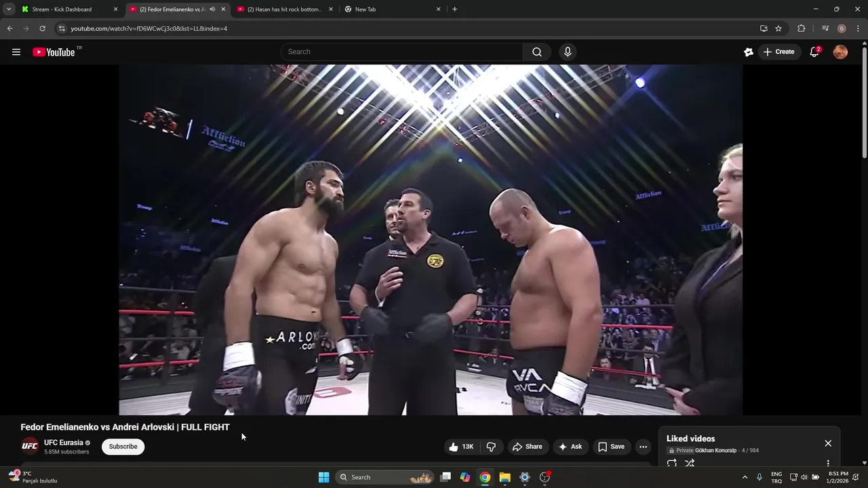Screen dimensions: 868x488
Task: Open Liked videos playlist options menu
Action: click(x=828, y=464)
